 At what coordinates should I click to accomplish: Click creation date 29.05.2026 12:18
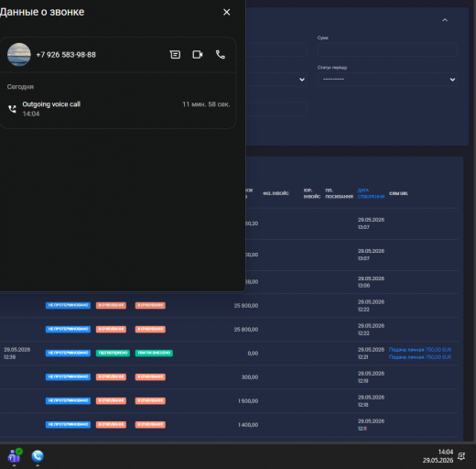click(371, 401)
